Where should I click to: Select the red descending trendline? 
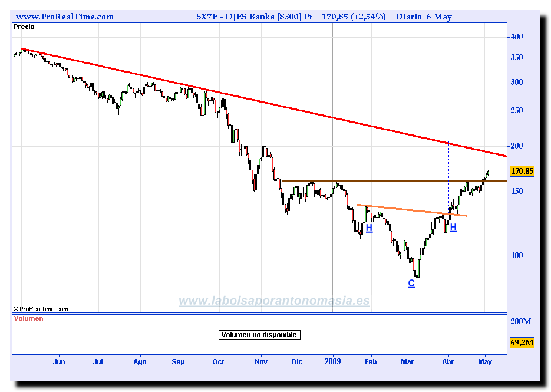tap(264, 103)
